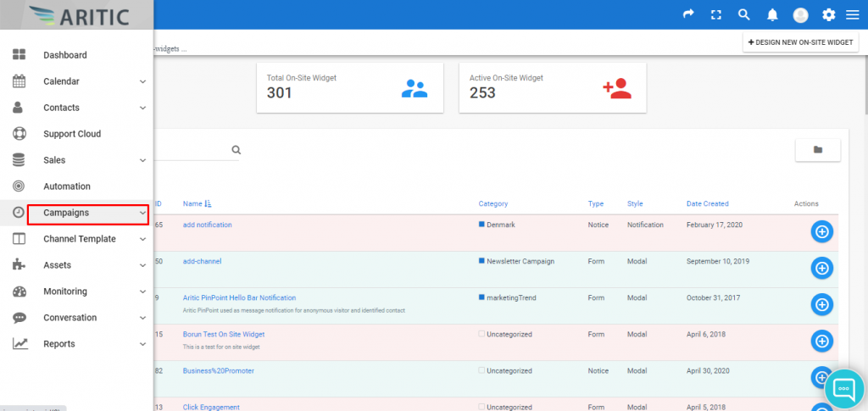Image resolution: width=868 pixels, height=411 pixels.
Task: Expand the Contacts menu chevron
Action: pos(142,108)
